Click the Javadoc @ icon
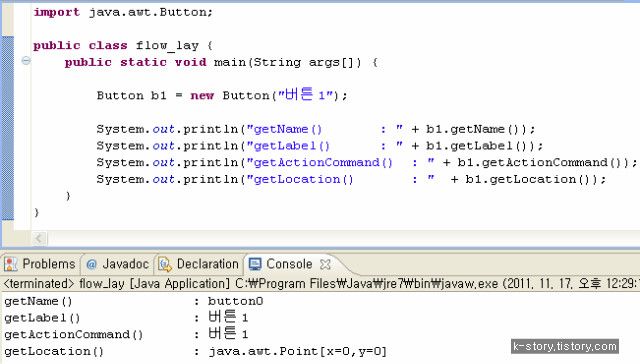The height and width of the screenshot is (364, 640). click(91, 265)
